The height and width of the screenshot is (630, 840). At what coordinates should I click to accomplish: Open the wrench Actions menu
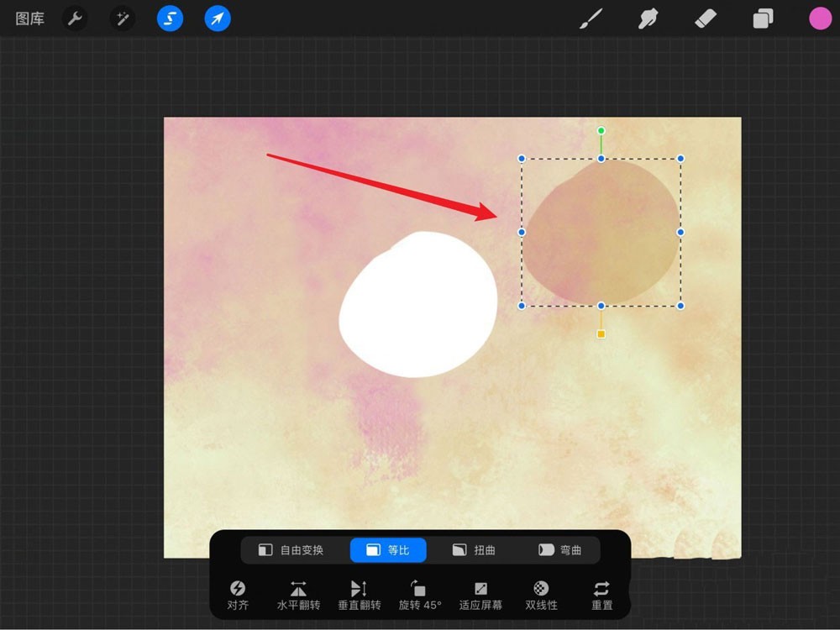click(x=75, y=18)
